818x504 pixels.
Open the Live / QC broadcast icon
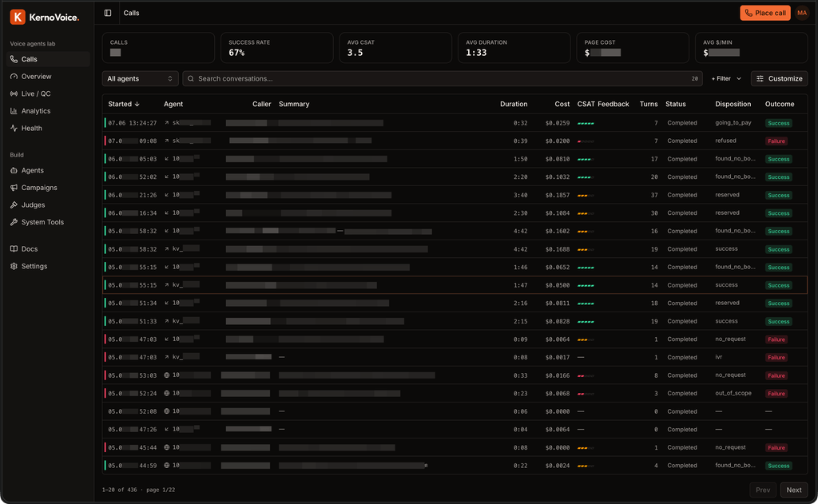pyautogui.click(x=14, y=93)
